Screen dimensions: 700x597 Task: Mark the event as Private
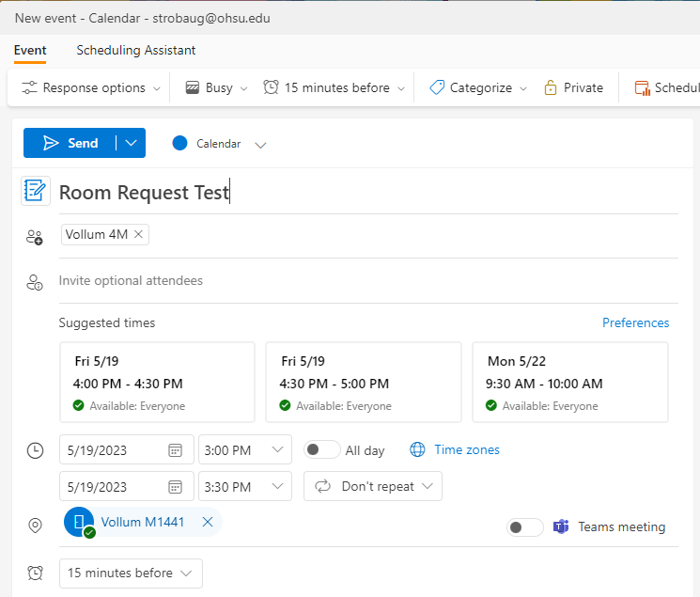(573, 87)
